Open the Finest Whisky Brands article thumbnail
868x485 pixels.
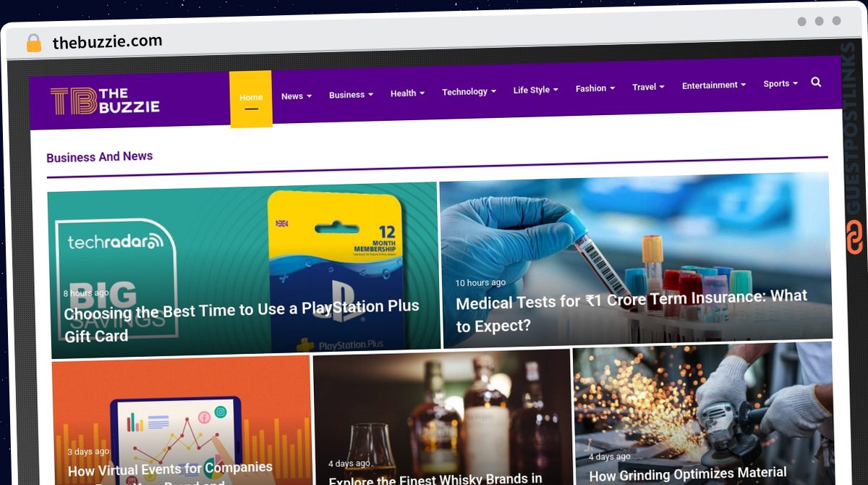coord(442,420)
